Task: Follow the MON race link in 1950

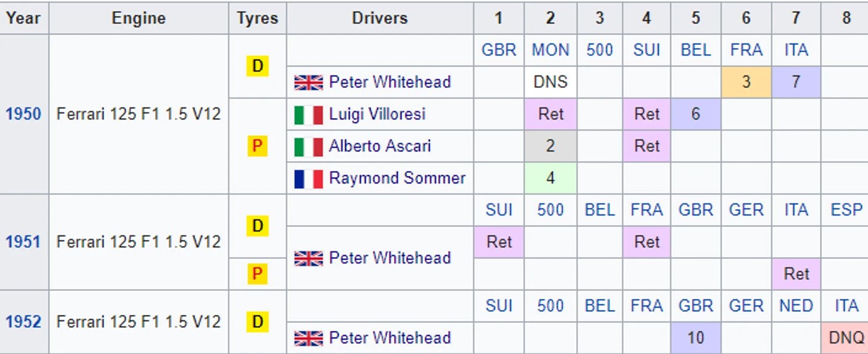Action: (551, 50)
